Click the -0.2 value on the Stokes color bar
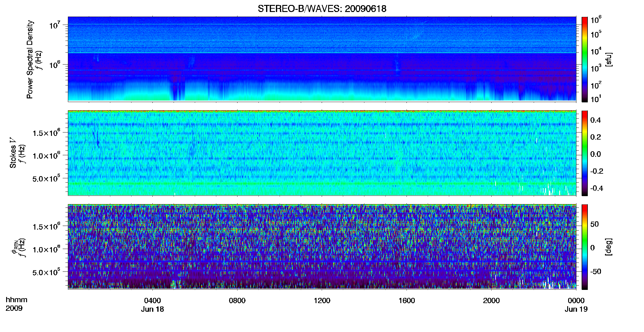This screenshot has height=332, width=644. pyautogui.click(x=596, y=171)
